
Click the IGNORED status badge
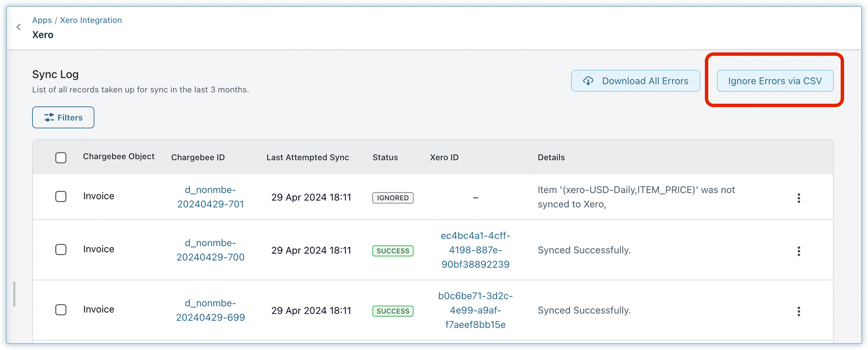(x=392, y=198)
